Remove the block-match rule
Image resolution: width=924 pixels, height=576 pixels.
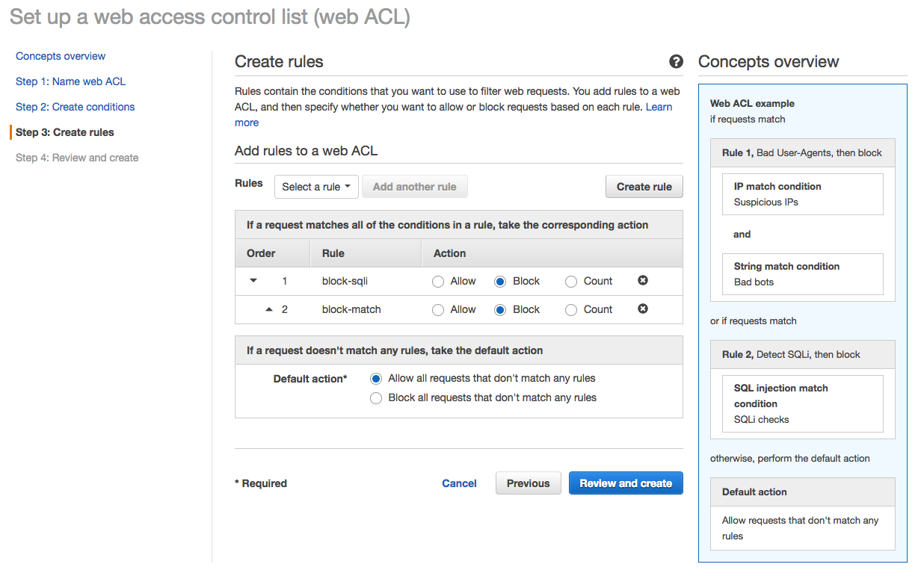click(x=642, y=309)
